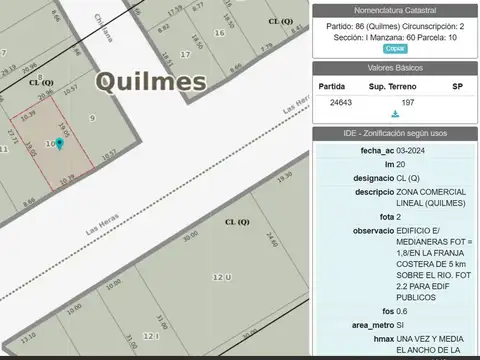This screenshot has width=480, height=360.
Task: Click the CL (Q) label near parcel 12 U
Action: (x=237, y=222)
